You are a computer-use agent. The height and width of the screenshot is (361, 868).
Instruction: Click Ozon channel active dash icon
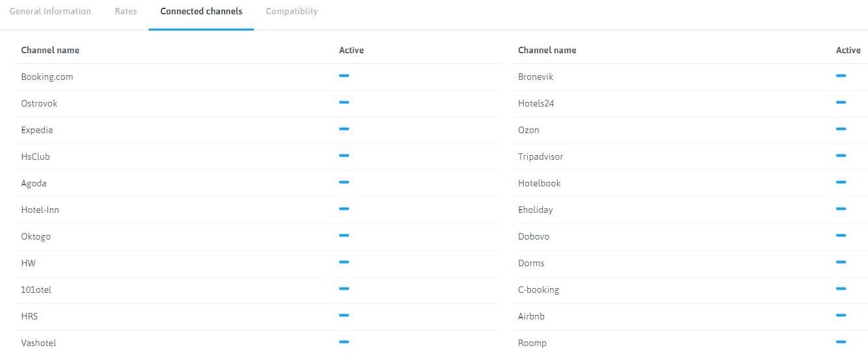pyautogui.click(x=841, y=129)
